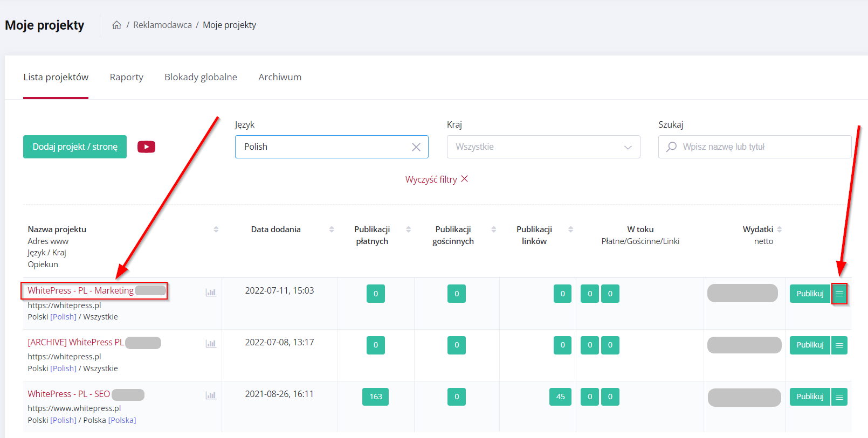Click Reklamodawca breadcrumb link
This screenshot has height=438, width=868.
pyautogui.click(x=162, y=25)
